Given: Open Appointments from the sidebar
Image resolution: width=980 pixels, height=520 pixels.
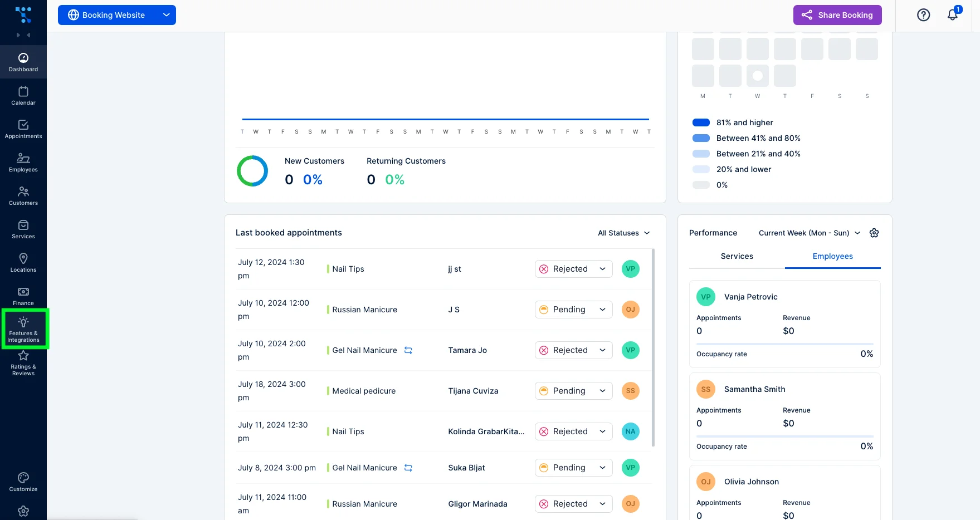Looking at the screenshot, I should coord(23,129).
